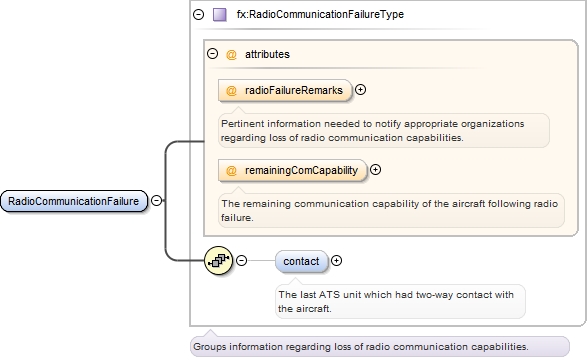Viewport: 588px width, 360px height.
Task: Click the sequence compositor icon
Action: (x=219, y=260)
